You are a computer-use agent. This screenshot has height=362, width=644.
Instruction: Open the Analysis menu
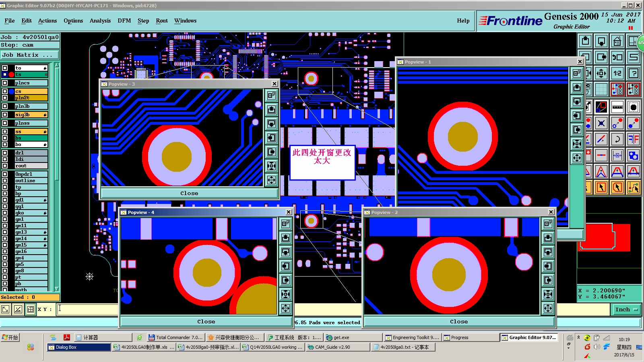(100, 21)
